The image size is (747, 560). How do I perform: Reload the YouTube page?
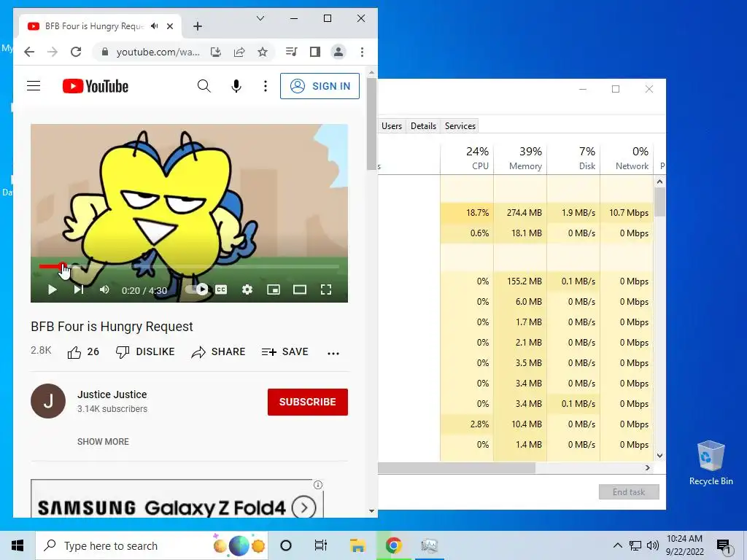(x=76, y=52)
